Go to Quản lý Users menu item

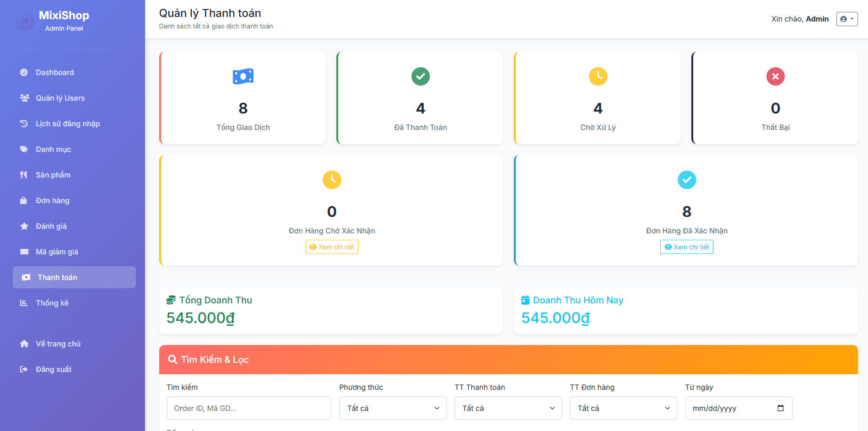pyautogui.click(x=74, y=98)
